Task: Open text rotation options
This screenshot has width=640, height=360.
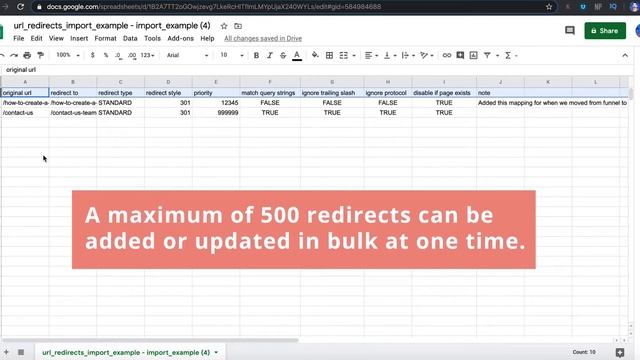Action: (x=427, y=55)
